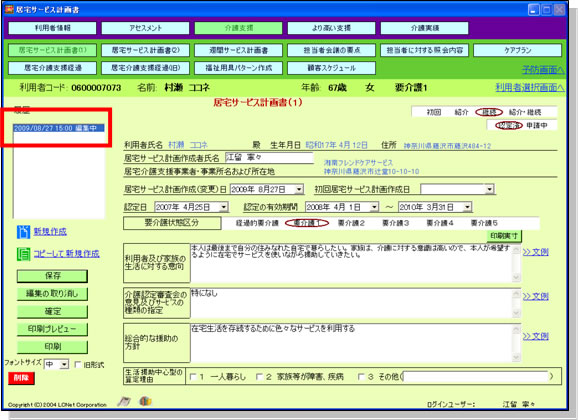Enable the 旧形式 checkbox
This screenshot has width=578, height=420.
[78, 365]
